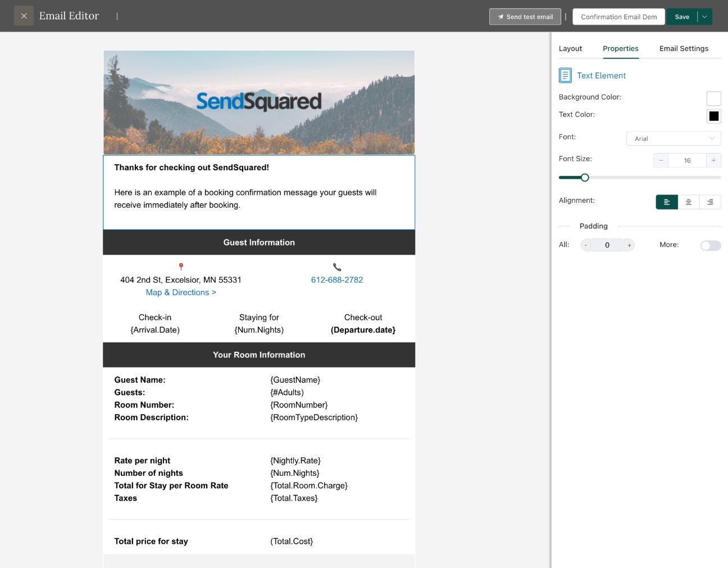
Task: Select center text alignment
Action: 689,202
